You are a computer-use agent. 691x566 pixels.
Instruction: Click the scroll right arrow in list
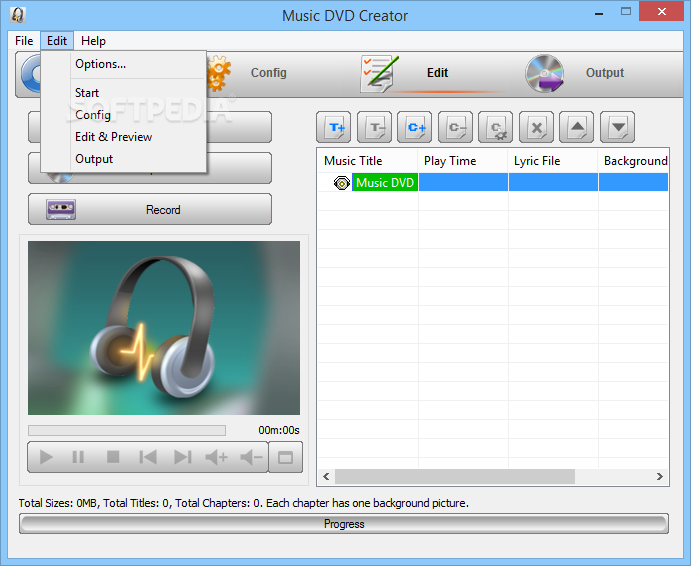click(660, 477)
